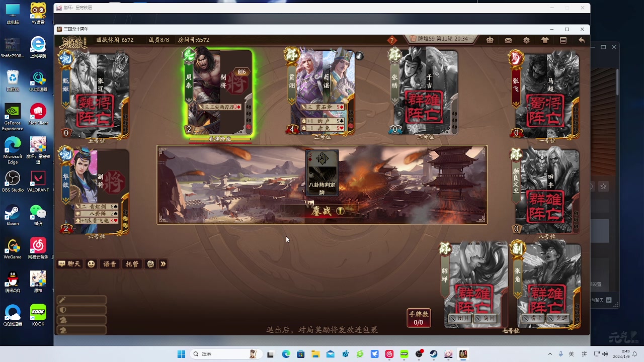Screen dimensions: 644x362
Task: Open 此电脑 desktop icon
Action: click(x=13, y=15)
